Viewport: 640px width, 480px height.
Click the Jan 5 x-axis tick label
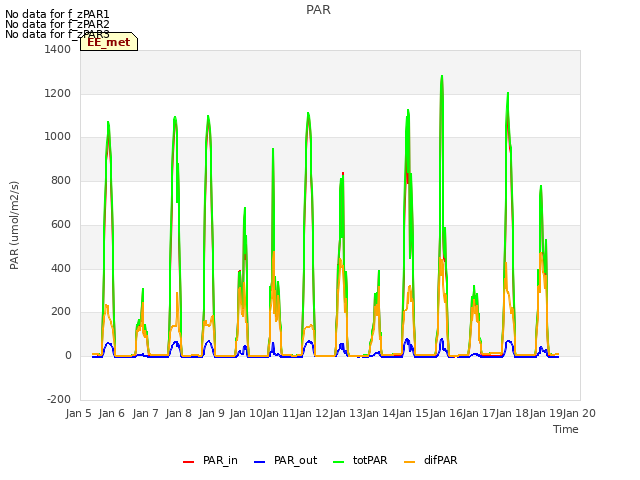pyautogui.click(x=78, y=413)
